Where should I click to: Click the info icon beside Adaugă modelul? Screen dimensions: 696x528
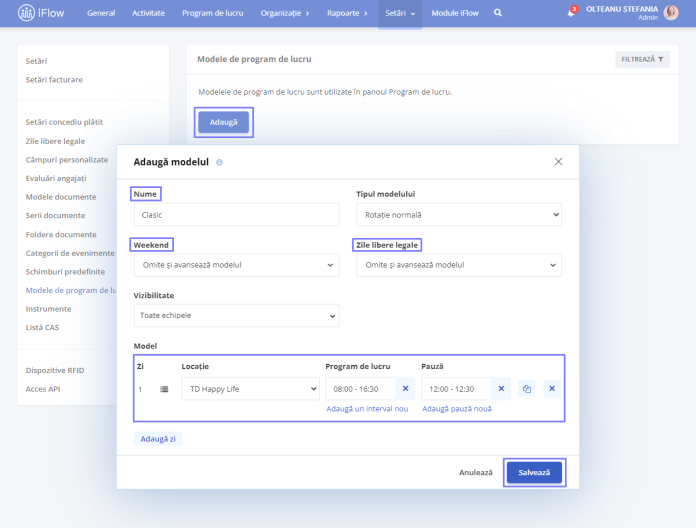(x=219, y=162)
